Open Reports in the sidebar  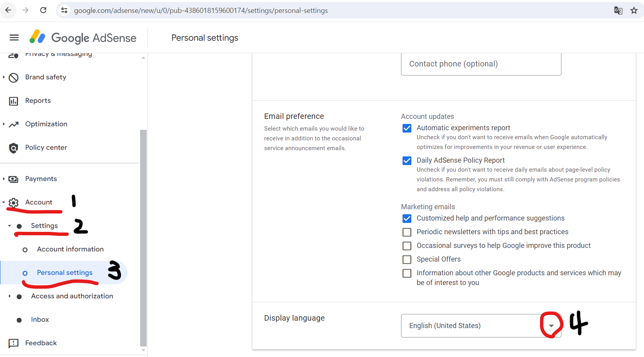point(38,100)
